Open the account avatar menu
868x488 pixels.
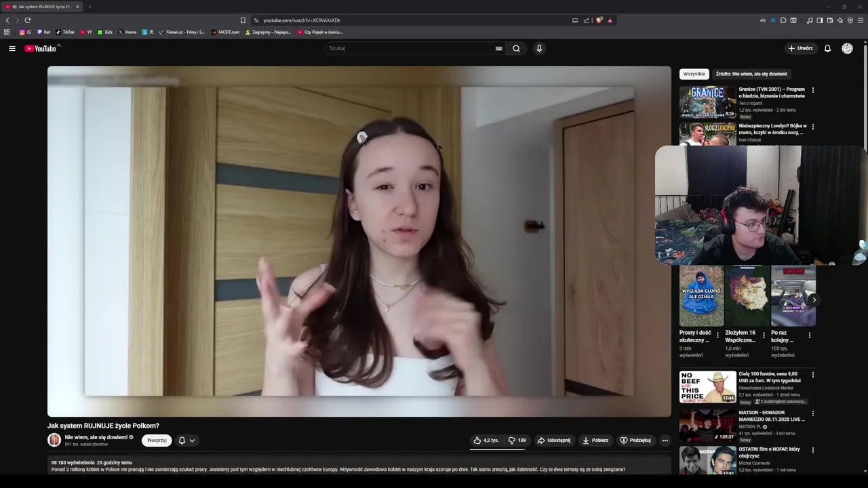pyautogui.click(x=847, y=48)
